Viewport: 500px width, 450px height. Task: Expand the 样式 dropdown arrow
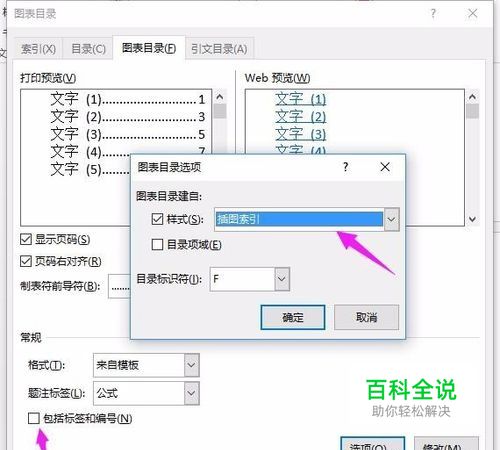(391, 219)
